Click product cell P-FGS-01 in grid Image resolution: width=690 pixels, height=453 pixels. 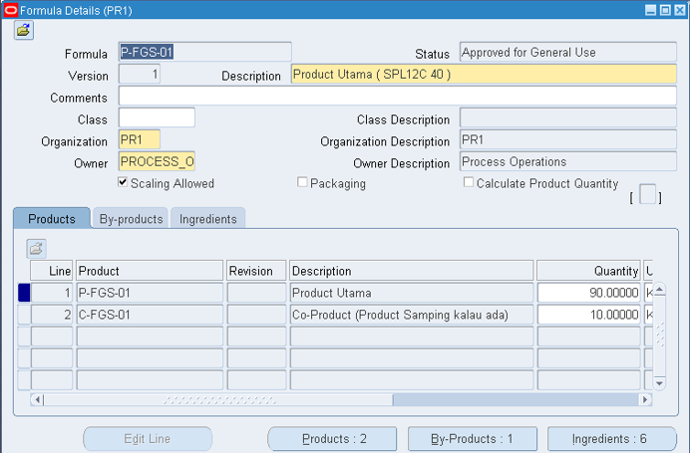click(150, 293)
